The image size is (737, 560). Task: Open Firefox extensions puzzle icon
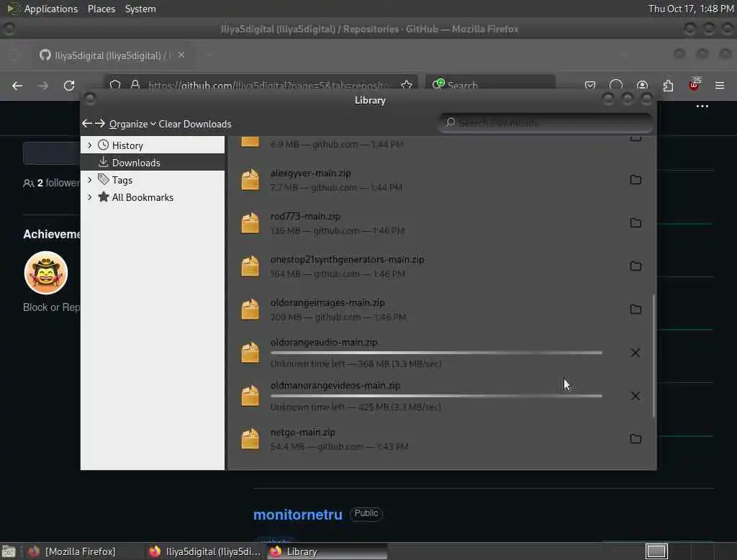(x=668, y=86)
